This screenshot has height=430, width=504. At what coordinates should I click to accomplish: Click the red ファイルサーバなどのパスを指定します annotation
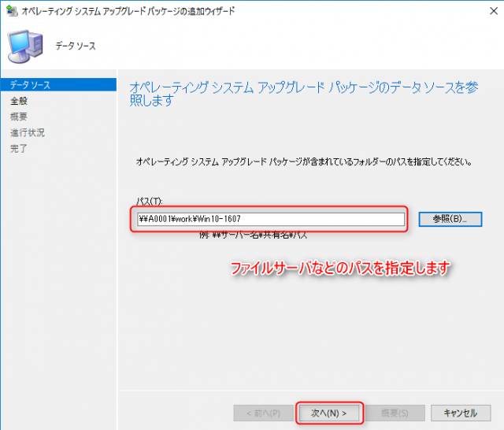click(339, 269)
